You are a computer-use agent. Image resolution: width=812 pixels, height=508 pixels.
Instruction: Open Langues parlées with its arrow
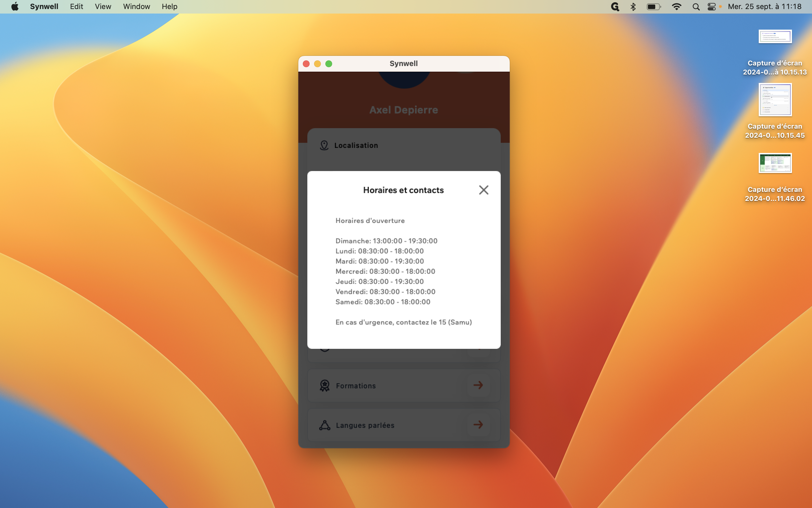tap(478, 425)
